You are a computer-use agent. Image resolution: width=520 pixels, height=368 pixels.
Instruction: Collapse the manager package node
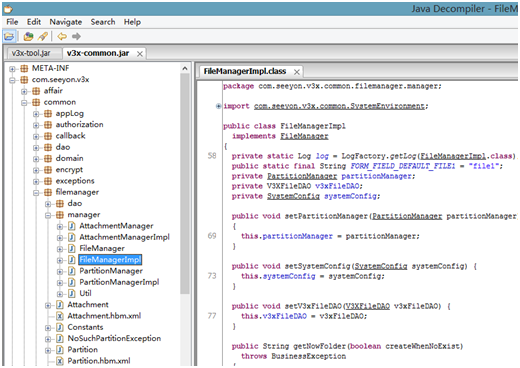tap(48, 215)
